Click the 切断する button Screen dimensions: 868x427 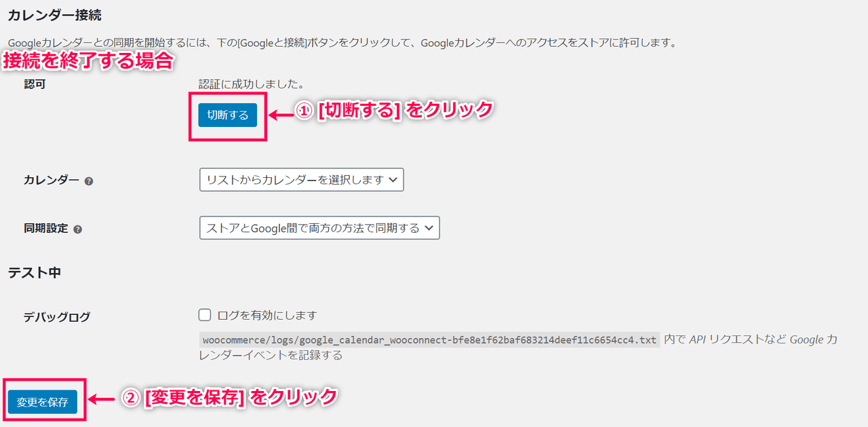tap(228, 115)
